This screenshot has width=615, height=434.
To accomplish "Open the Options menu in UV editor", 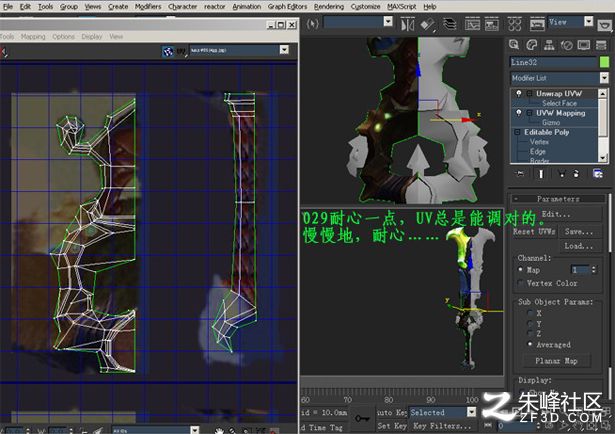I will click(63, 36).
